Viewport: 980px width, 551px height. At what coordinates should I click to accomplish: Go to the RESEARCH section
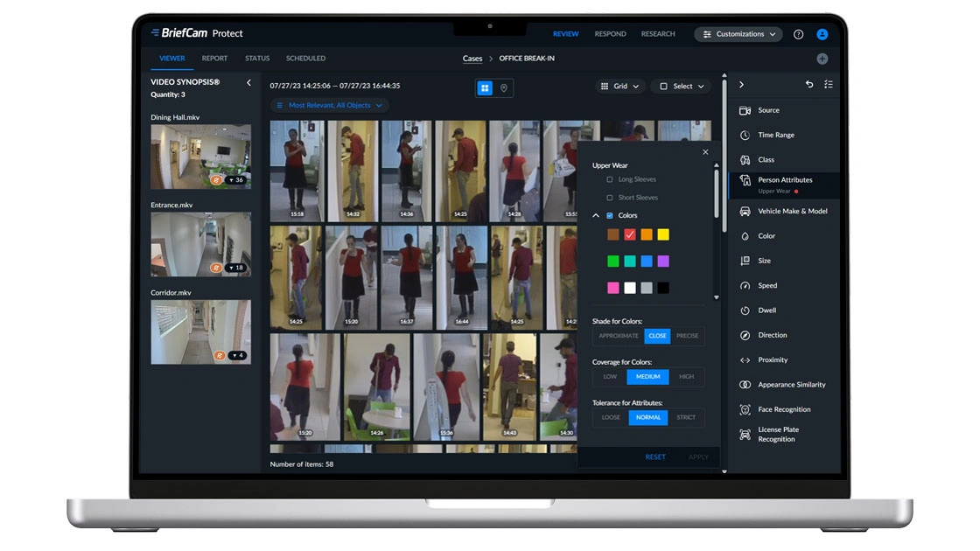pos(658,34)
